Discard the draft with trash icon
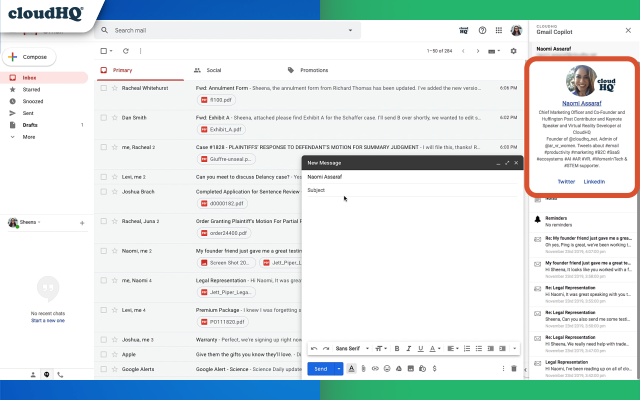The height and width of the screenshot is (400, 640). (514, 369)
